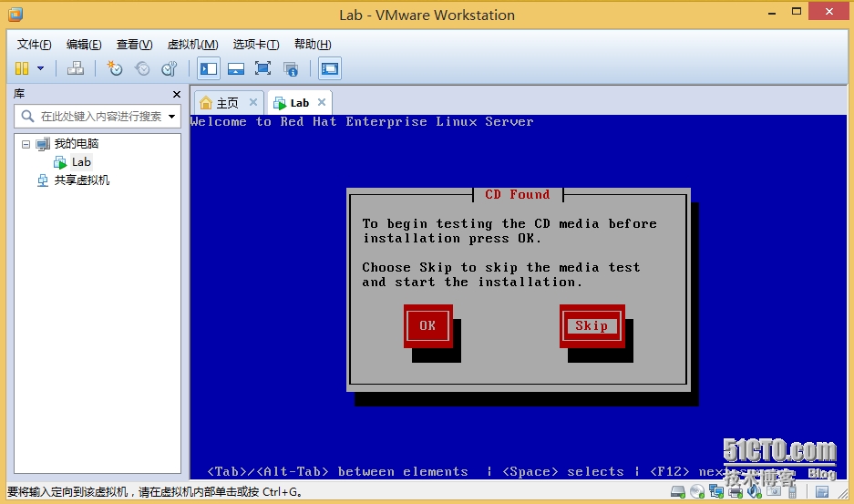Toggle the library sidebar view button
The height and width of the screenshot is (504, 854).
click(x=209, y=68)
